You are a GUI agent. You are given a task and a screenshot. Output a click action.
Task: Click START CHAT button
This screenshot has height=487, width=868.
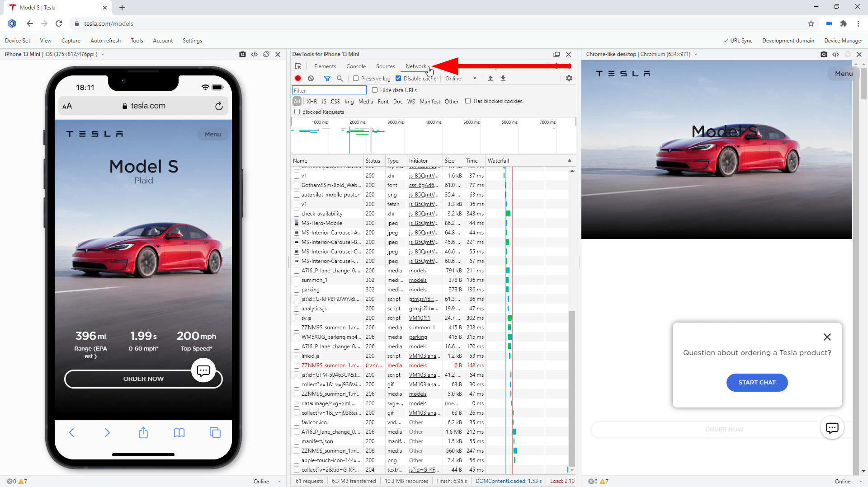757,383
